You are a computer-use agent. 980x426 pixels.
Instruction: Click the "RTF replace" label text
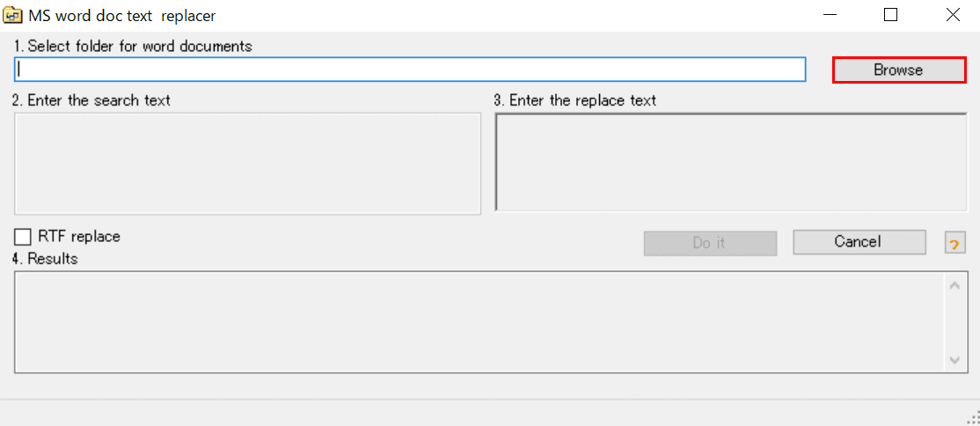(79, 237)
